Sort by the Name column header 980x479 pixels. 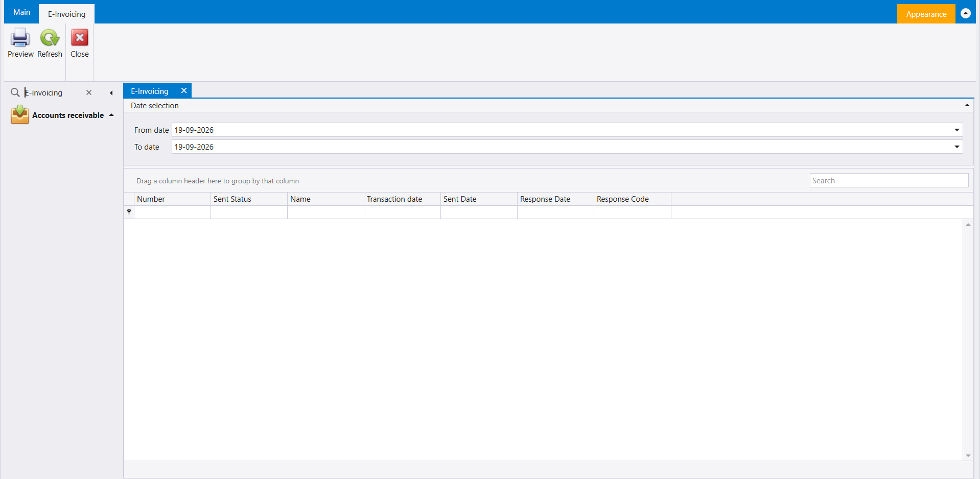[x=325, y=199]
